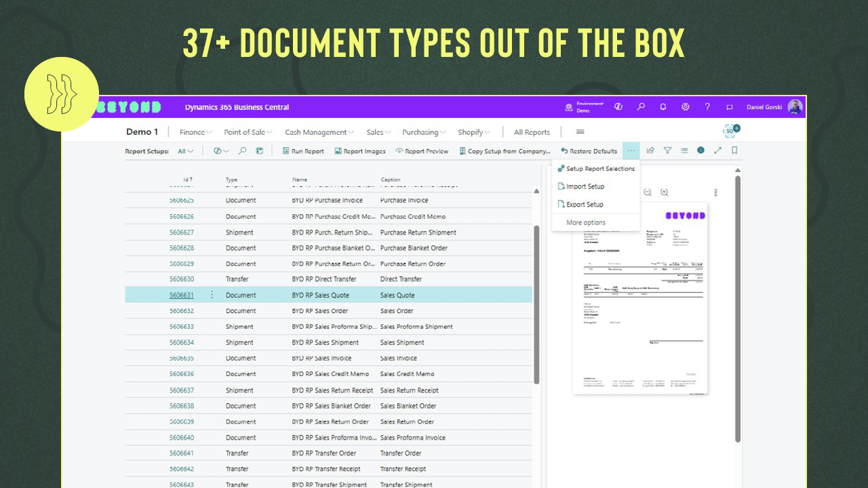Expand the page with the diagonal arrows icon

717,150
